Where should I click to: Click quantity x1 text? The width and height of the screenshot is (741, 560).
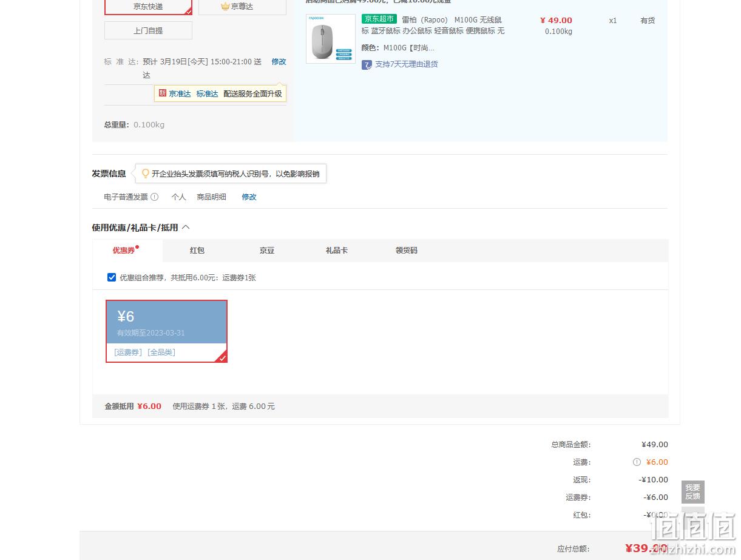[613, 21]
